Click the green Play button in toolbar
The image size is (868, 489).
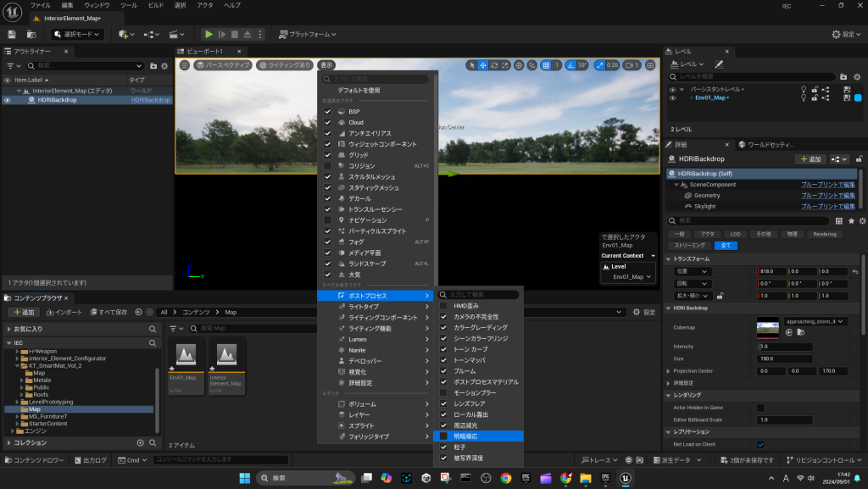pos(209,34)
